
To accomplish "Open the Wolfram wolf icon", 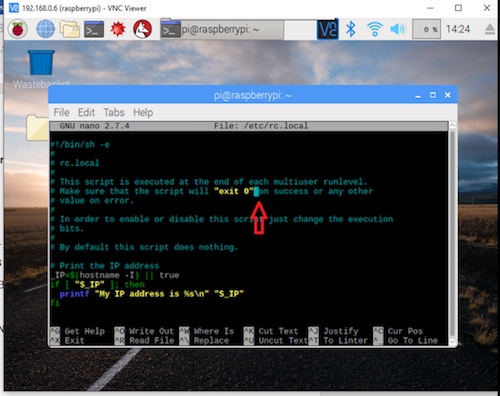I will tap(143, 29).
